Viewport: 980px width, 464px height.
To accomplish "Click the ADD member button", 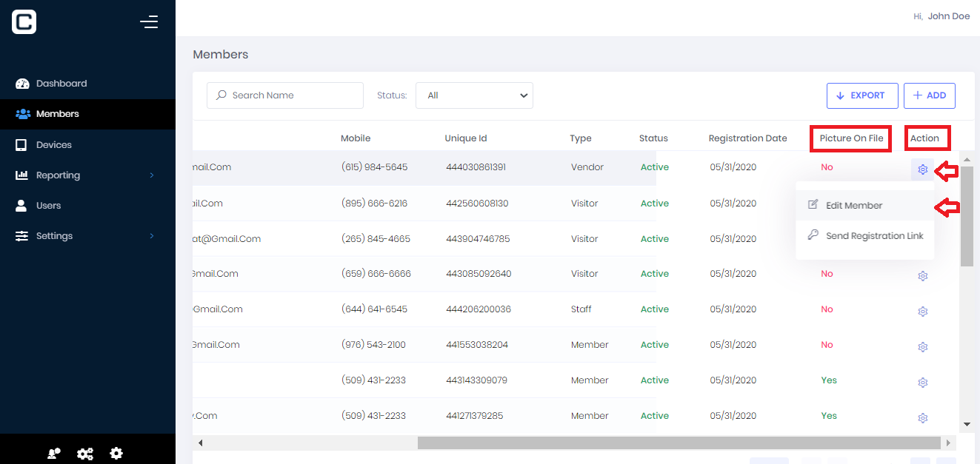I will (x=929, y=95).
